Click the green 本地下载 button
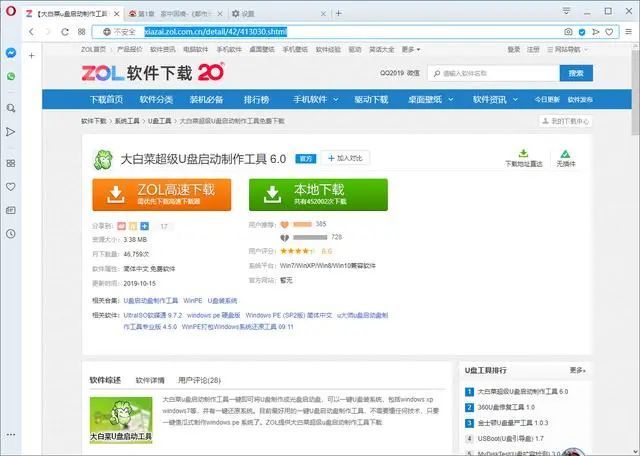The height and width of the screenshot is (456, 640). point(318,195)
